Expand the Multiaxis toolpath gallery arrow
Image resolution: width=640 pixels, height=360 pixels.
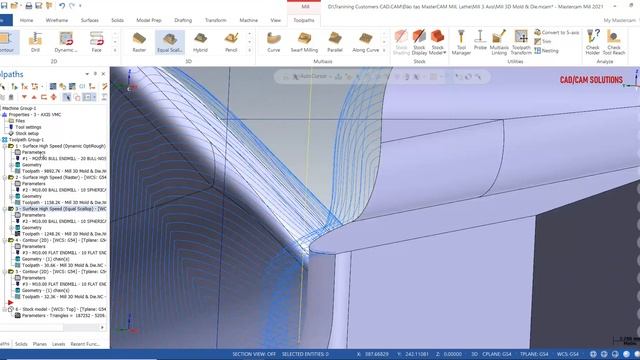pyautogui.click(x=384, y=50)
